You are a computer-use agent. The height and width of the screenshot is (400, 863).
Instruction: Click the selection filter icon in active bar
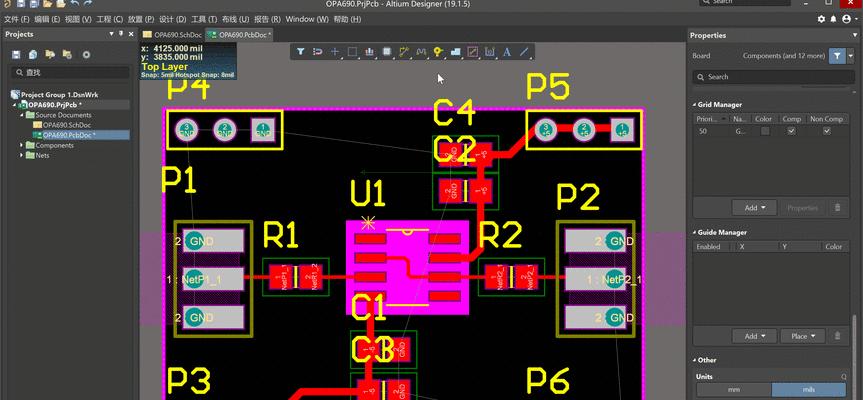[301, 52]
